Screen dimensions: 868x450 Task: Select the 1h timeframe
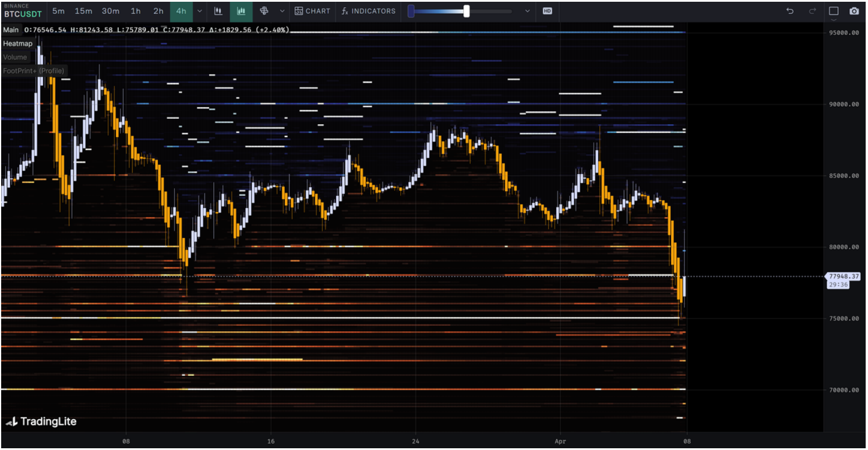point(136,11)
